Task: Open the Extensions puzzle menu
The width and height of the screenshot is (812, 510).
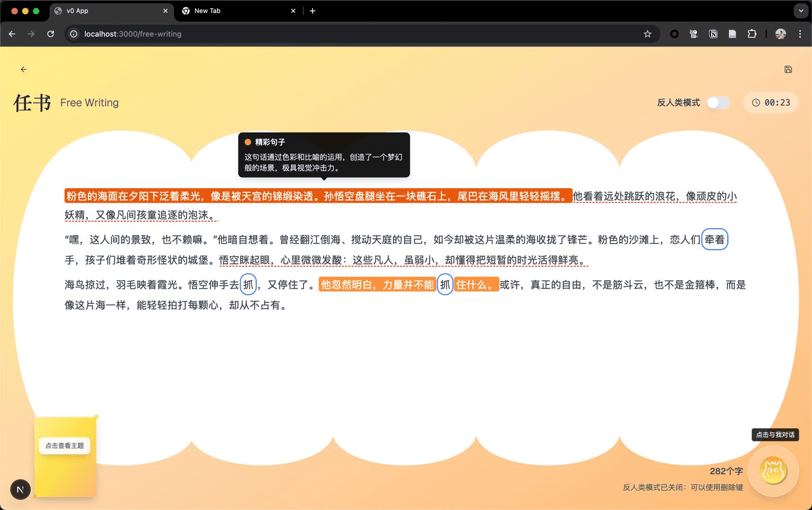Action: [752, 34]
